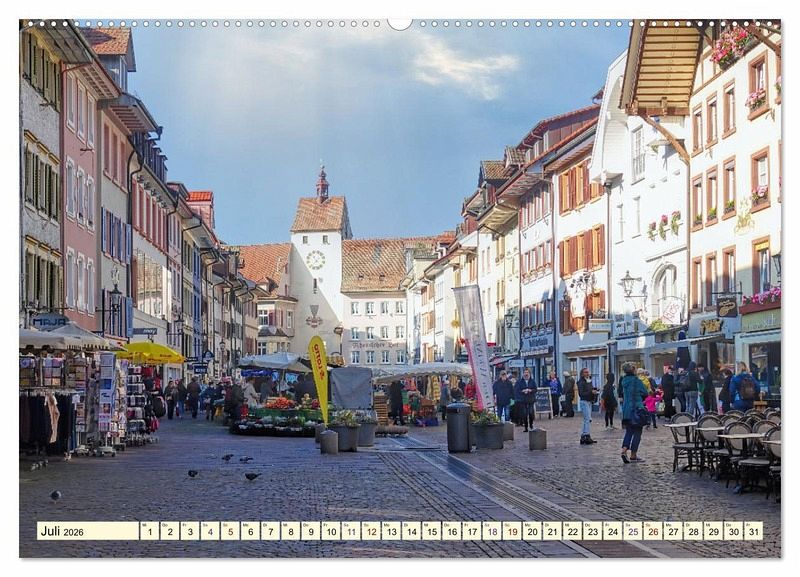Image resolution: width=800 pixels, height=577 pixels.
Task: Click the gray trash bin in street
Action: pos(458,427)
